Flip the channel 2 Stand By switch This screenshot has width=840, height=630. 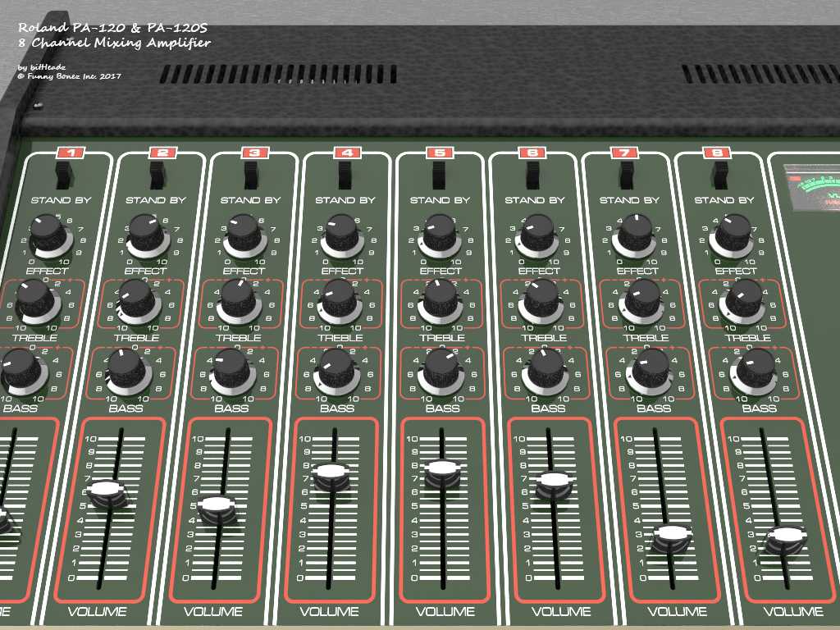(158, 176)
